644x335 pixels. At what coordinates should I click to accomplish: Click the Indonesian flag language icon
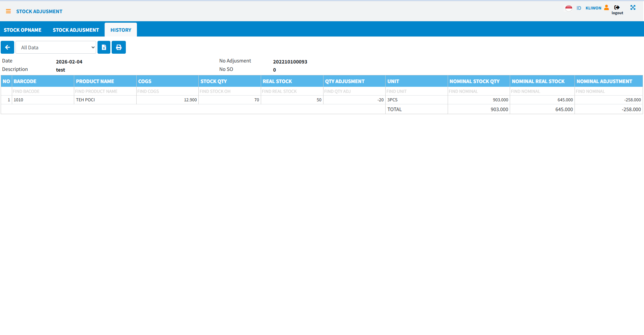(x=569, y=8)
